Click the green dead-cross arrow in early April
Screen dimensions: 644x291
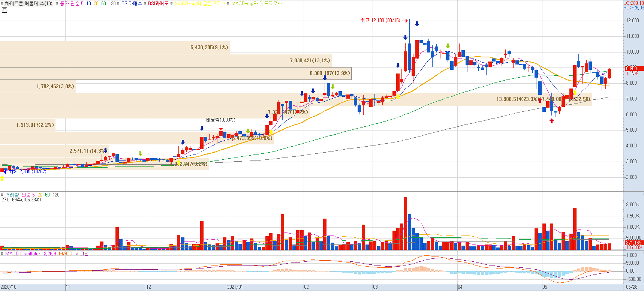(448, 46)
